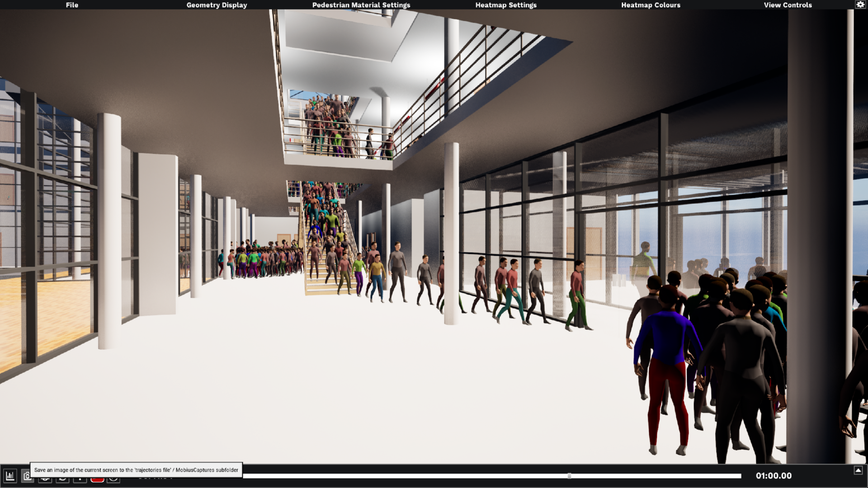Screen dimensions: 868x488
Task: Open the Heatmap Colours menu
Action: 651,5
